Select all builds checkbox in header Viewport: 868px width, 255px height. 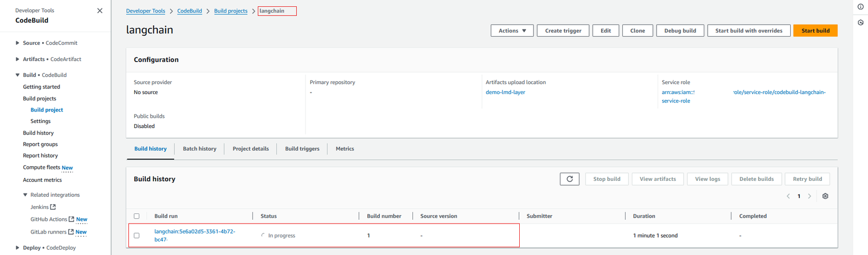pos(137,216)
